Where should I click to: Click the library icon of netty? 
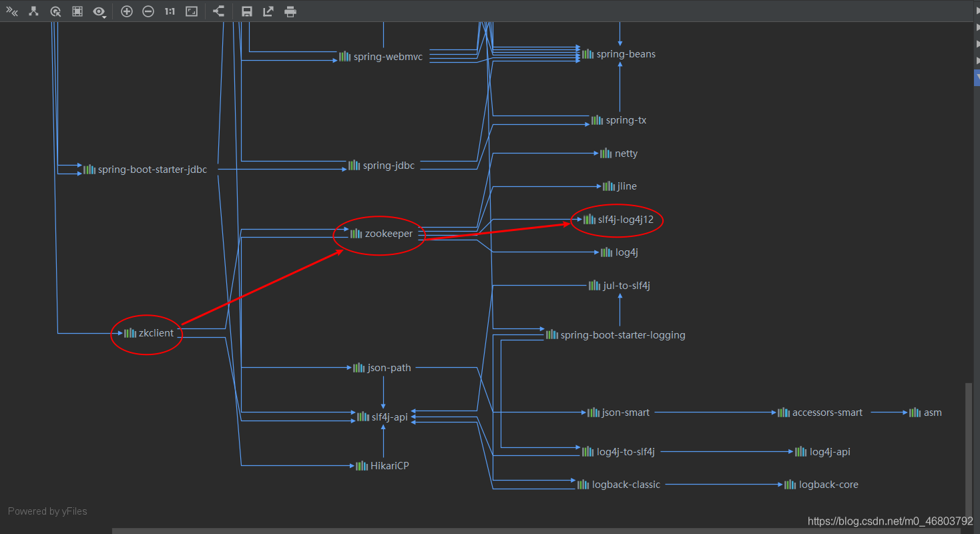coord(605,154)
